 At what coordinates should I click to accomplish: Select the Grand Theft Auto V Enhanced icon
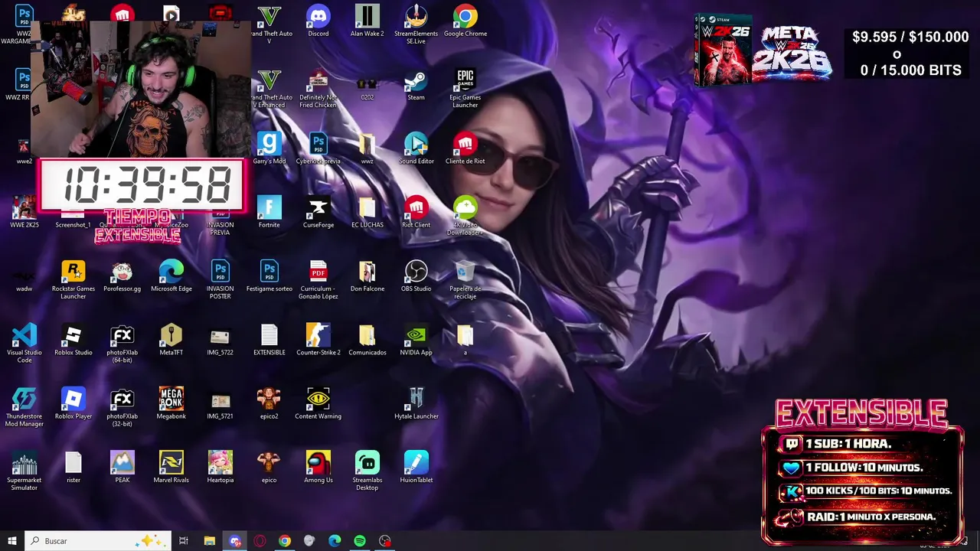pos(269,88)
